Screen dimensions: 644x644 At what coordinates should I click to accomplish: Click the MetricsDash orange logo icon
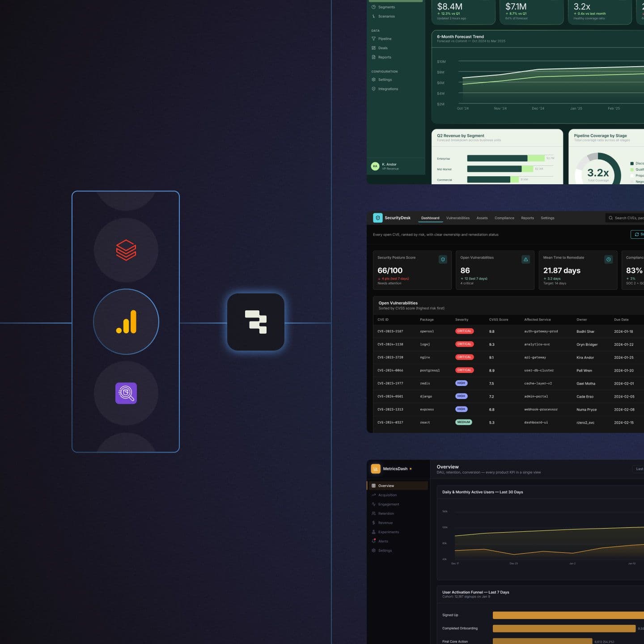tap(376, 469)
